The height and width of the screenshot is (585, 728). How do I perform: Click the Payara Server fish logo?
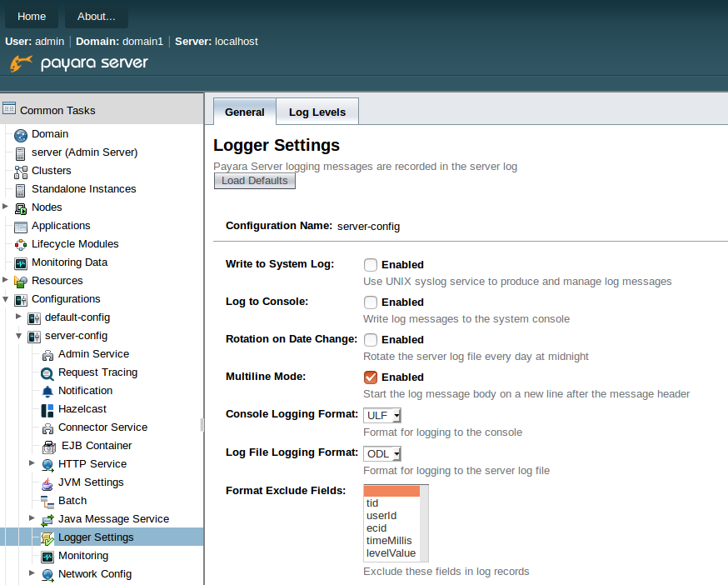tap(22, 62)
